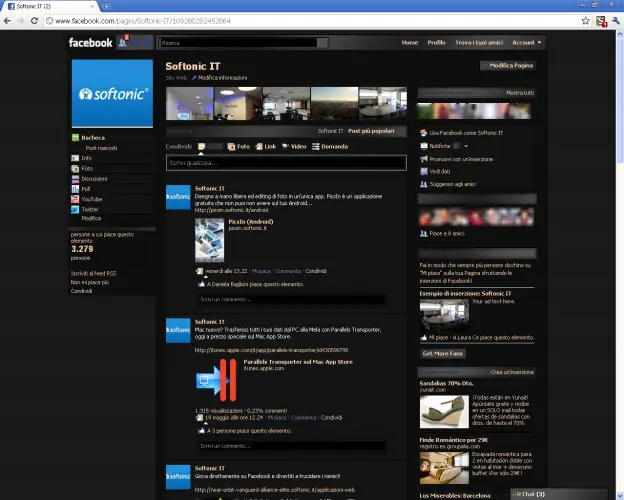Click Commenta on the PicsIn post
624x500 pixels.
pos(288,271)
